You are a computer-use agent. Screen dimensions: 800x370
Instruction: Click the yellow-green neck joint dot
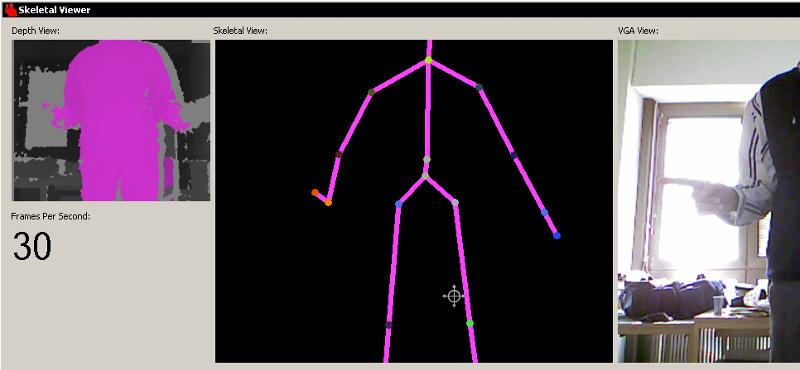click(429, 60)
